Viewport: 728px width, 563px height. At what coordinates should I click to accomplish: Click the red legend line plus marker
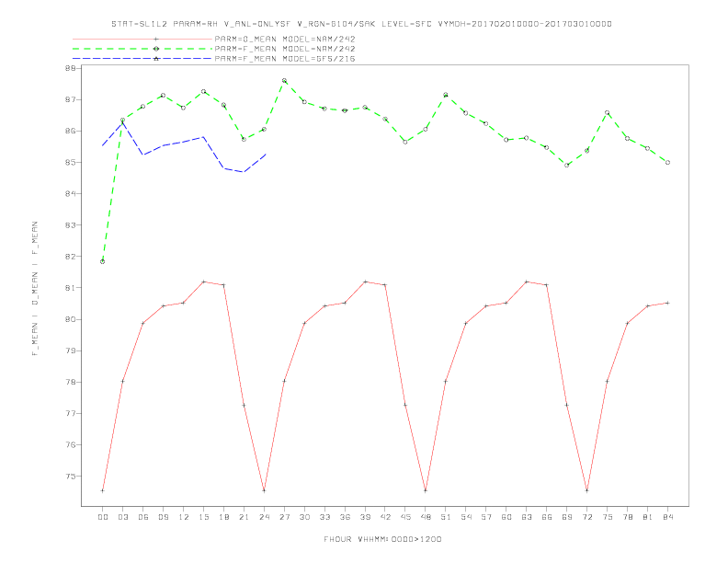click(156, 39)
